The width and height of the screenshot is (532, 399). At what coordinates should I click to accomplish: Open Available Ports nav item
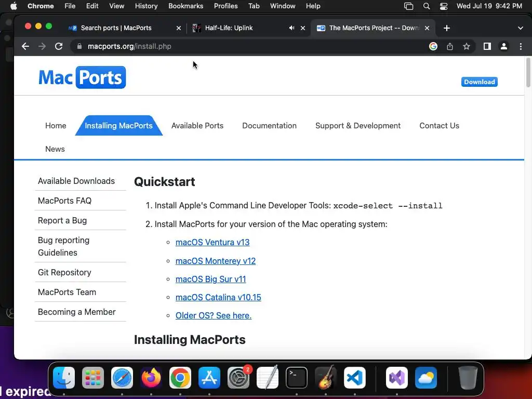click(x=197, y=126)
